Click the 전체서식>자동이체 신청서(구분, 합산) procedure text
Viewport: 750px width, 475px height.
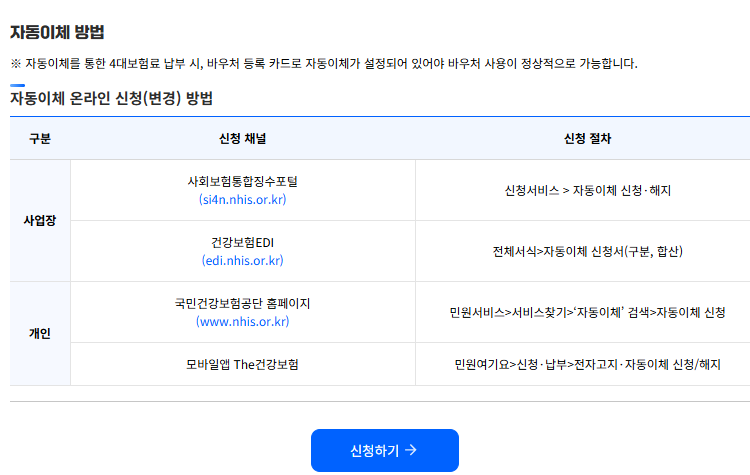[587, 251]
